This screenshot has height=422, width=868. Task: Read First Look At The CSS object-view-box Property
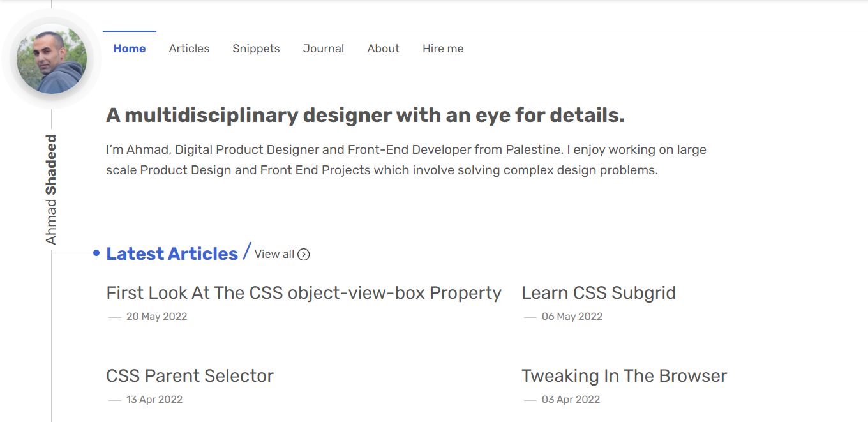(x=304, y=293)
